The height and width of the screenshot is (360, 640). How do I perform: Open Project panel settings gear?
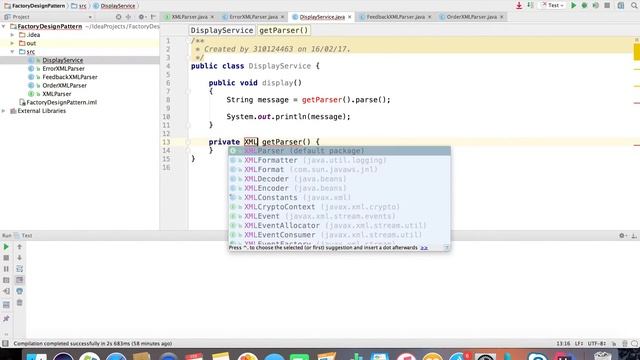[x=142, y=17]
